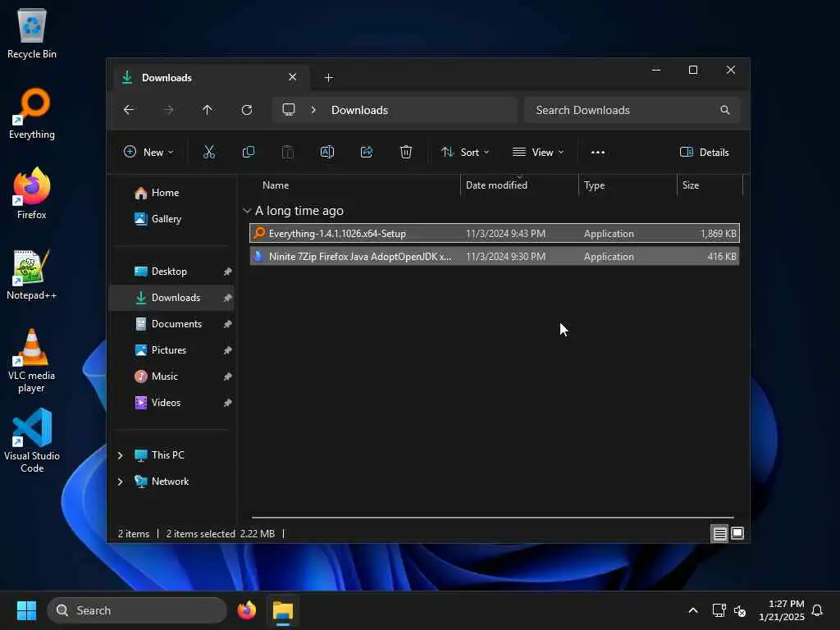This screenshot has width=840, height=630.
Task: Open the Windows Start menu
Action: click(x=26, y=610)
